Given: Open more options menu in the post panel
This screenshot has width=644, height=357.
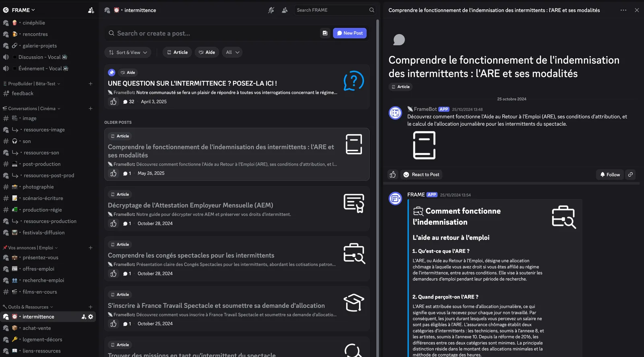Looking at the screenshot, I should (623, 10).
